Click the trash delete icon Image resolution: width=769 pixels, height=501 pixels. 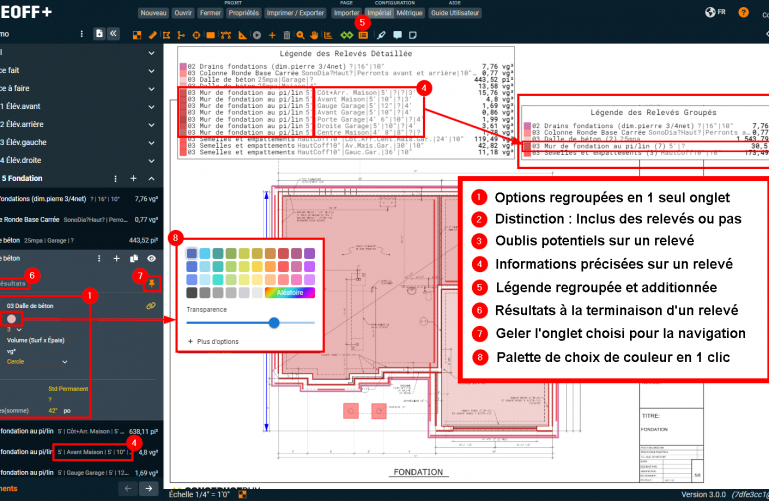287,35
